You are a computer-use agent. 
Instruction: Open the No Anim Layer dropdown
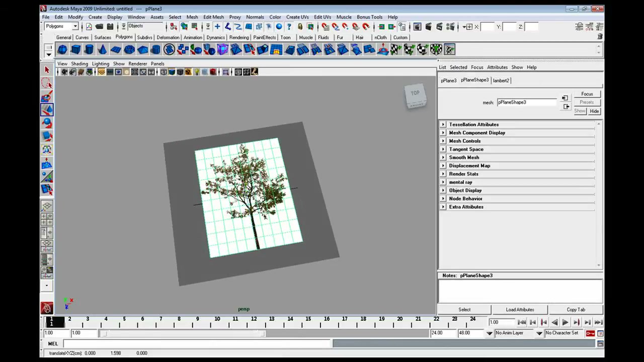[x=490, y=333]
